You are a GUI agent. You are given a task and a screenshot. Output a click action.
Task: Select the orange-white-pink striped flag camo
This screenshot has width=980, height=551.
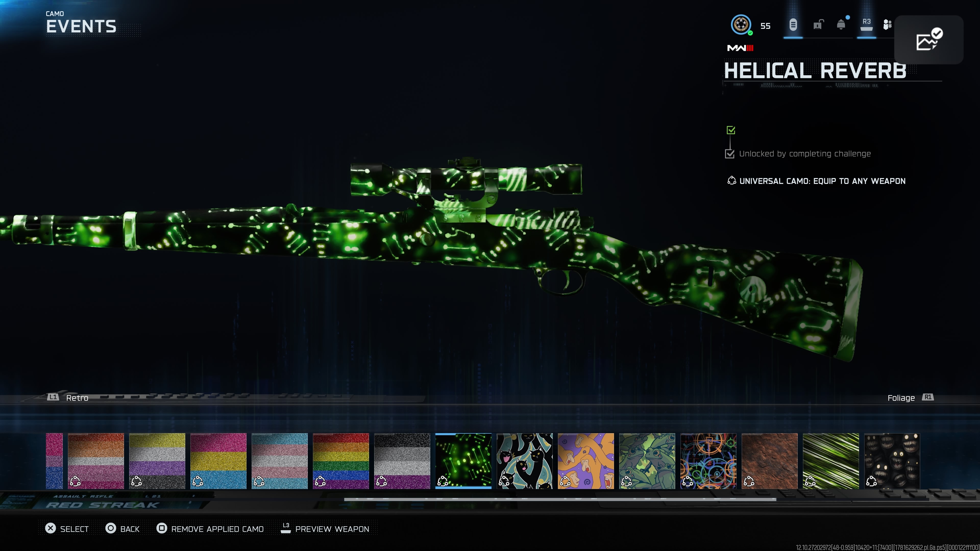pos(96,461)
